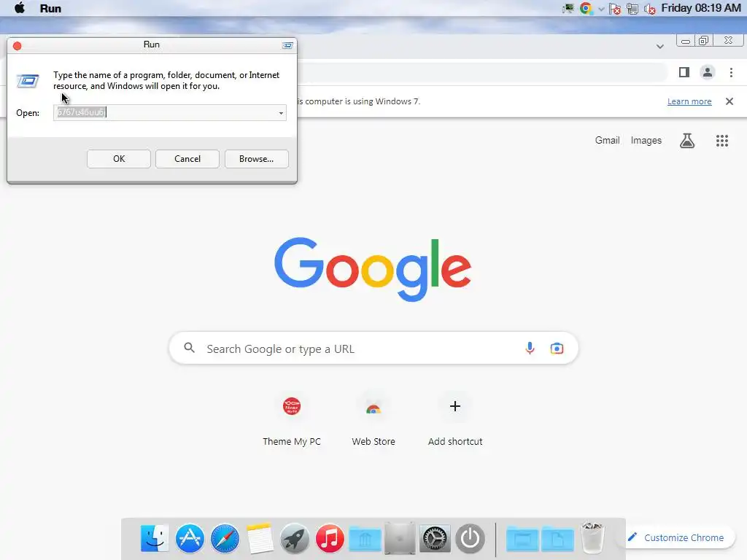Open the Images link
Image resolution: width=747 pixels, height=560 pixels.
click(x=646, y=141)
